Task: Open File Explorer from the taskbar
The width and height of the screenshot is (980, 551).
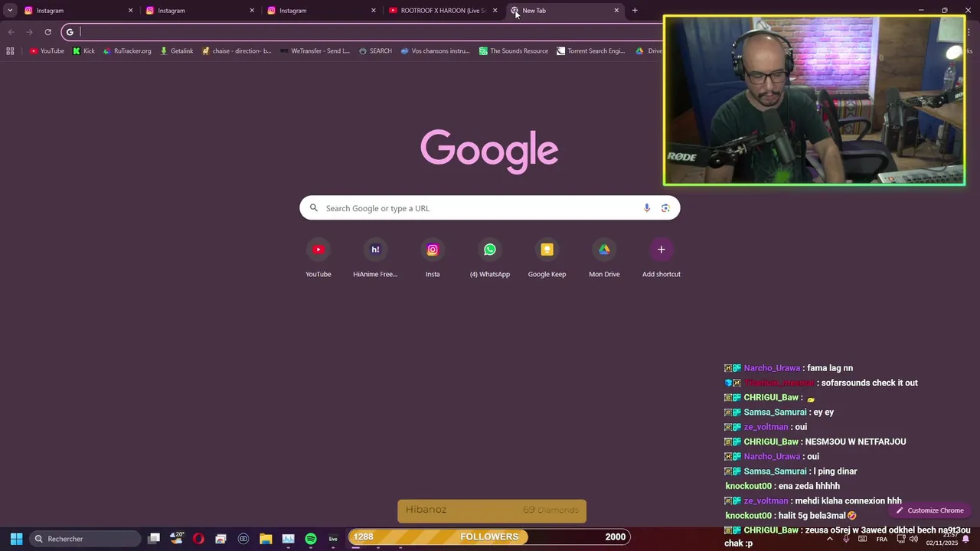Action: coord(266,539)
